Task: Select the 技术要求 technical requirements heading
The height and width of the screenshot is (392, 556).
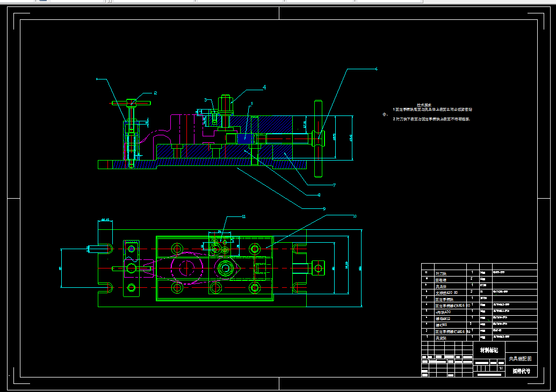Action: [424, 105]
